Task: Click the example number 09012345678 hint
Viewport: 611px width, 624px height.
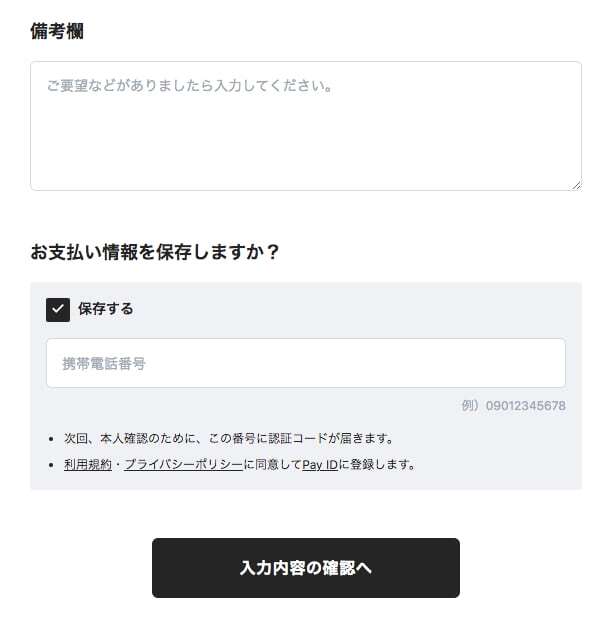Action: 526,406
